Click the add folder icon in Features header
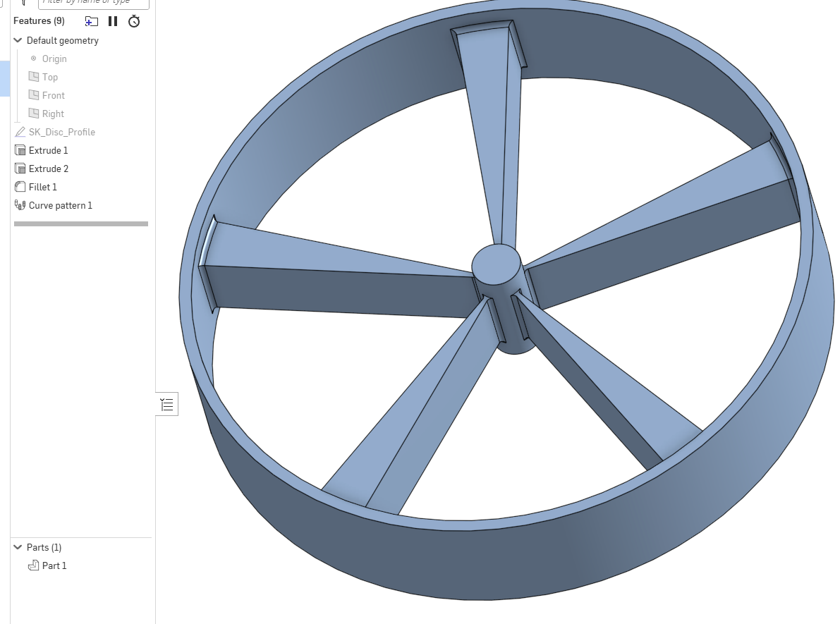Image resolution: width=840 pixels, height=624 pixels. tap(92, 21)
